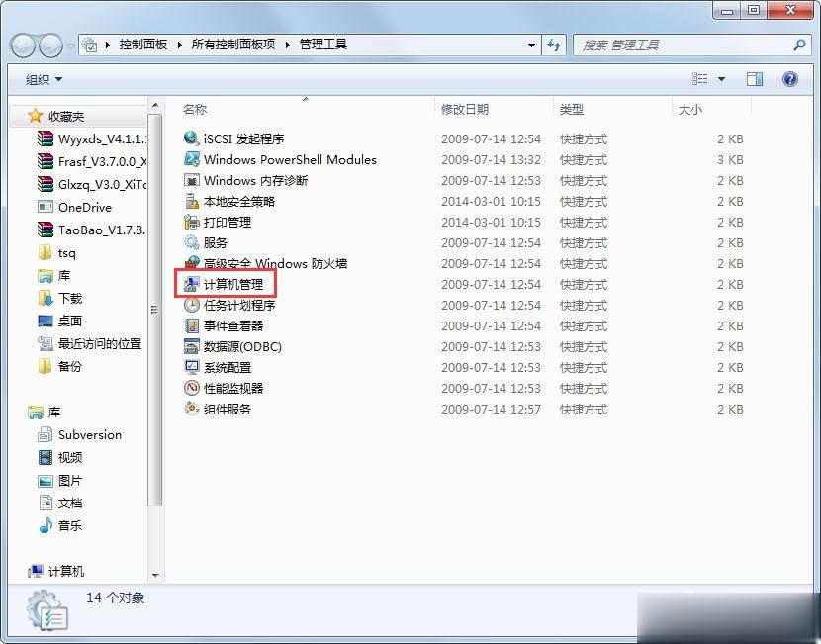Click the refresh button beside address bar
Viewport: 821px width, 644px height.
(554, 46)
